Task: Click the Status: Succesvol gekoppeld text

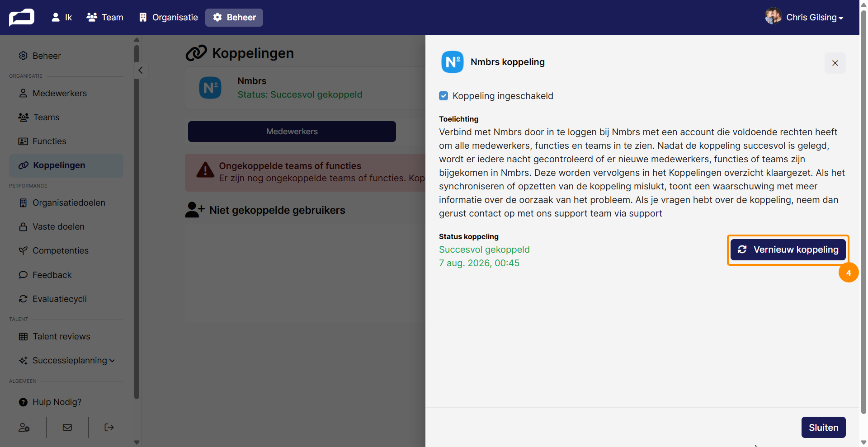Action: point(300,94)
